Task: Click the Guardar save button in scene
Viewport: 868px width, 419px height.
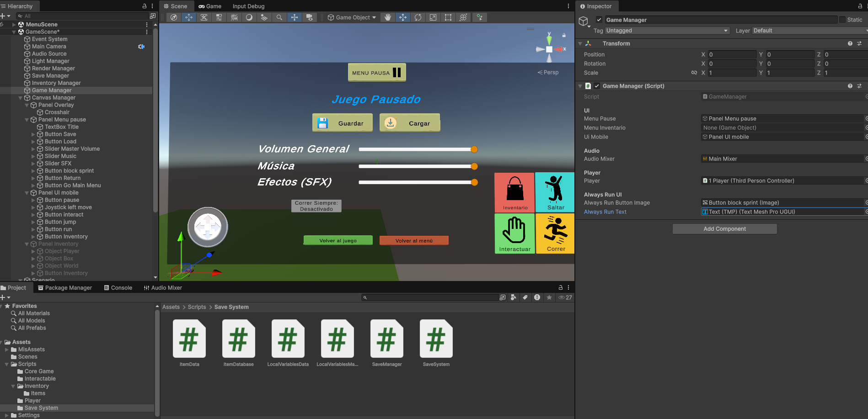Action: [x=343, y=123]
